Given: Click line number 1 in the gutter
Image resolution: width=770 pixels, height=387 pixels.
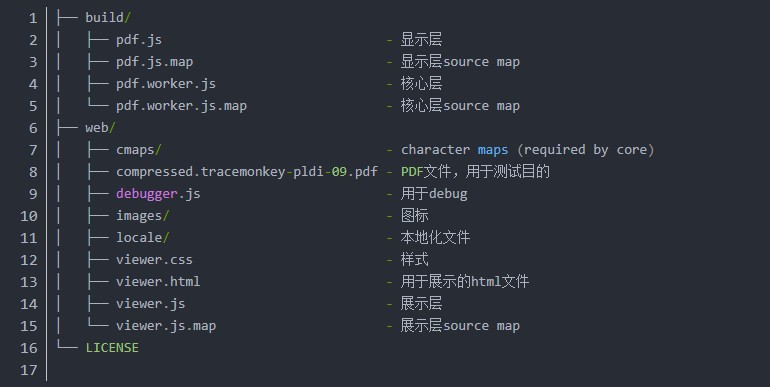Looking at the screenshot, I should pyautogui.click(x=33, y=18).
